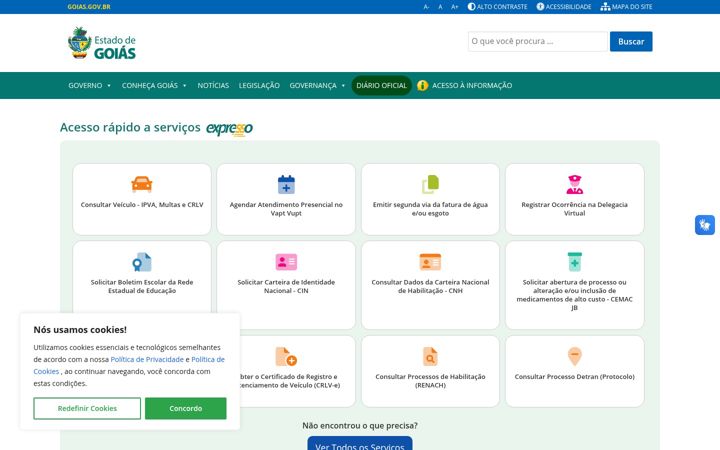Open the VLibras sign language accessibility widget

[705, 225]
